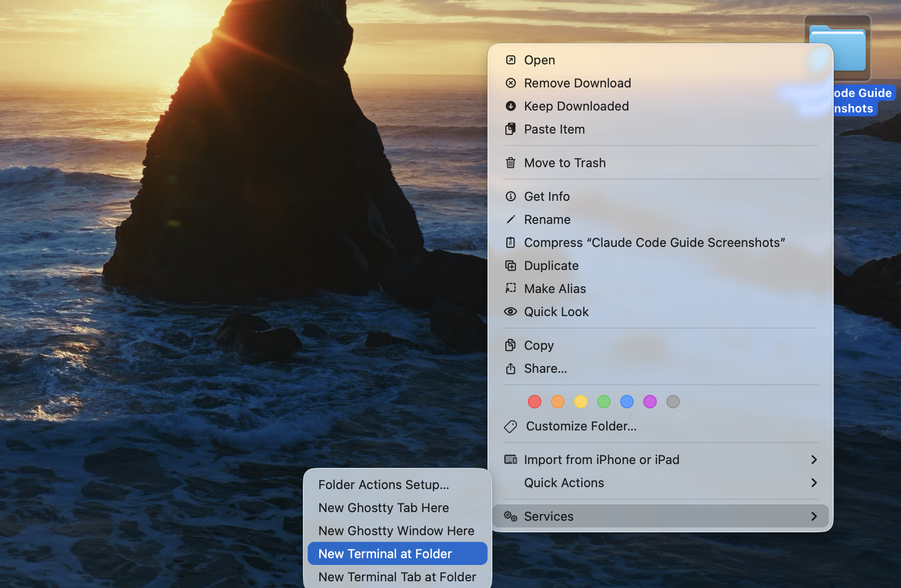Apply the red color tag

point(535,402)
